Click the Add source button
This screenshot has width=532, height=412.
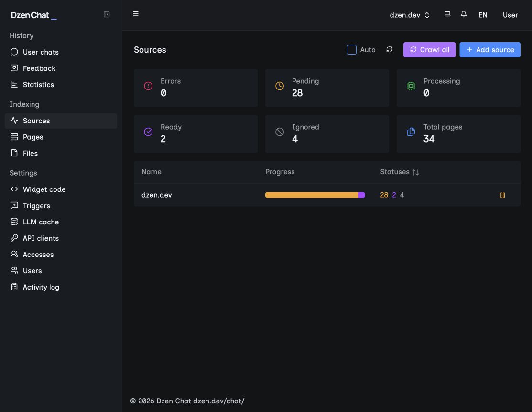pyautogui.click(x=489, y=50)
